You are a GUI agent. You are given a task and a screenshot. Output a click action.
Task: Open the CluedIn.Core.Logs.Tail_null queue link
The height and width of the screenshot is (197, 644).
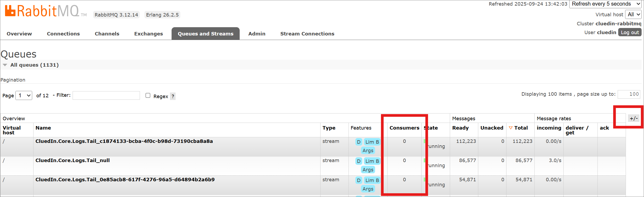click(73, 160)
